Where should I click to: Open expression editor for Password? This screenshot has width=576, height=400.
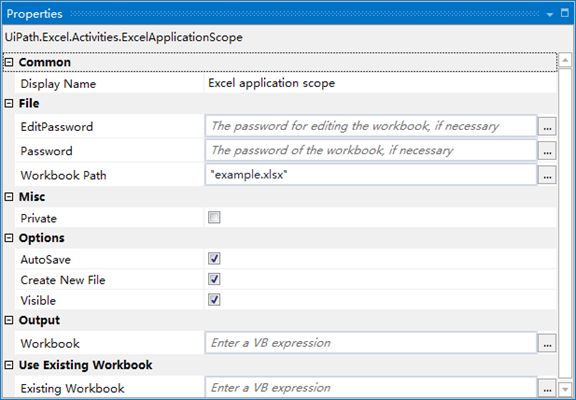(x=547, y=151)
